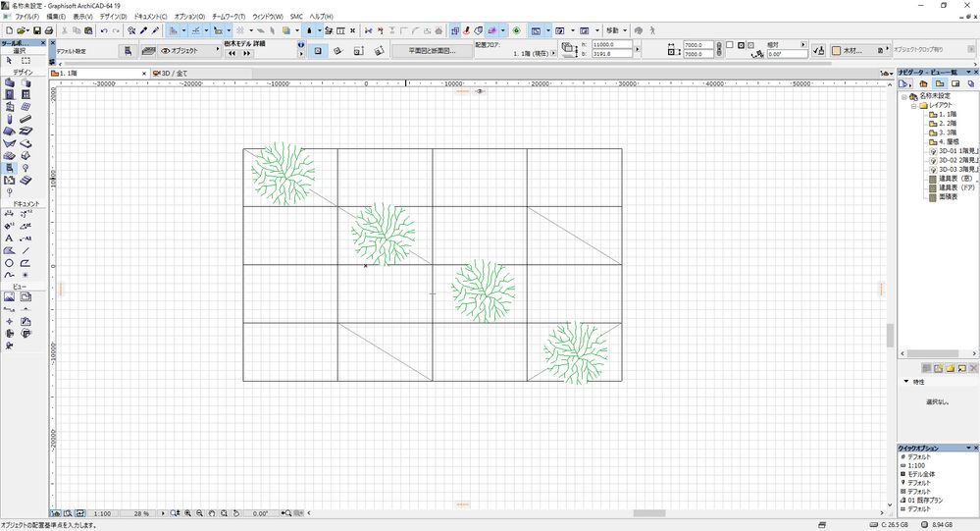Click the next library part arrows button

(247, 54)
